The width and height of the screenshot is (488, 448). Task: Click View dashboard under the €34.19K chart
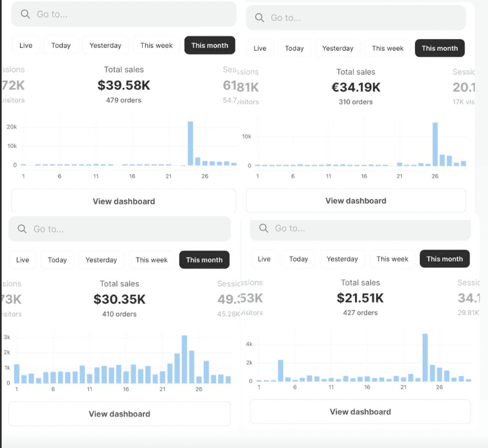click(x=356, y=201)
